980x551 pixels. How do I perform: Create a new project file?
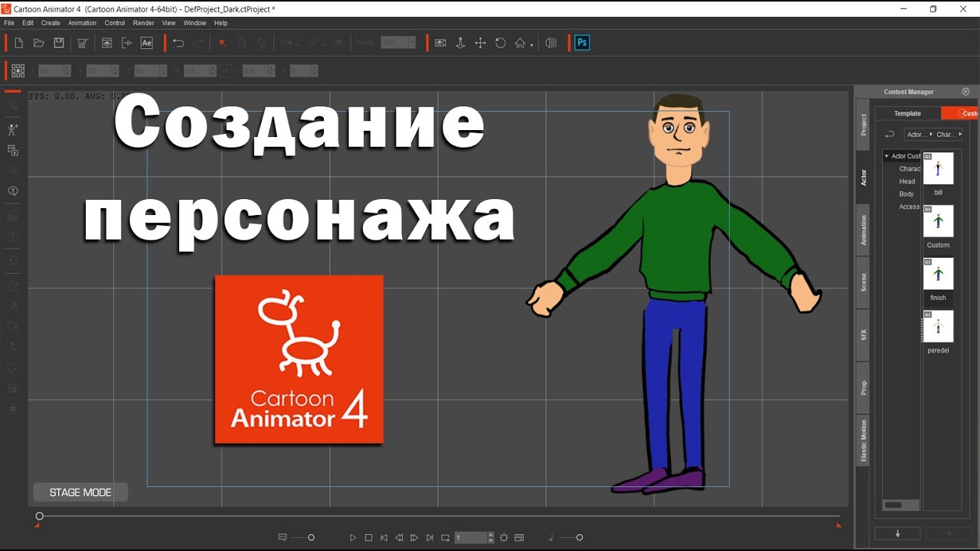19,43
